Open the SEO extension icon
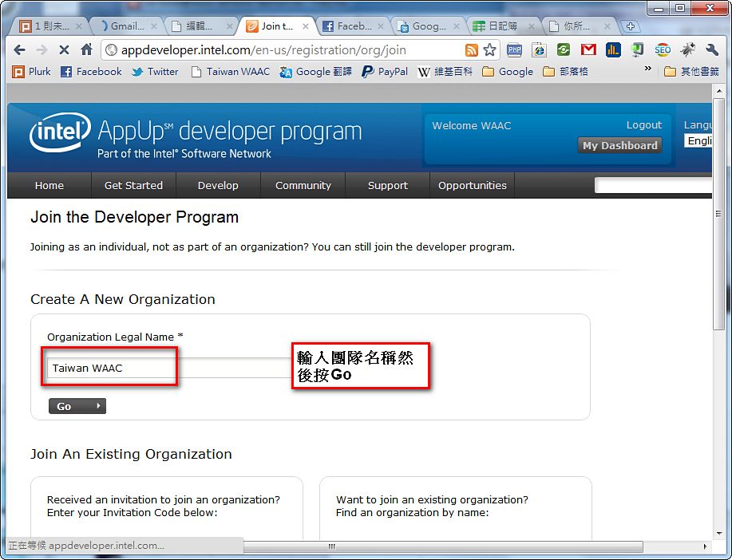Viewport: 732px width, 560px height. click(x=663, y=49)
